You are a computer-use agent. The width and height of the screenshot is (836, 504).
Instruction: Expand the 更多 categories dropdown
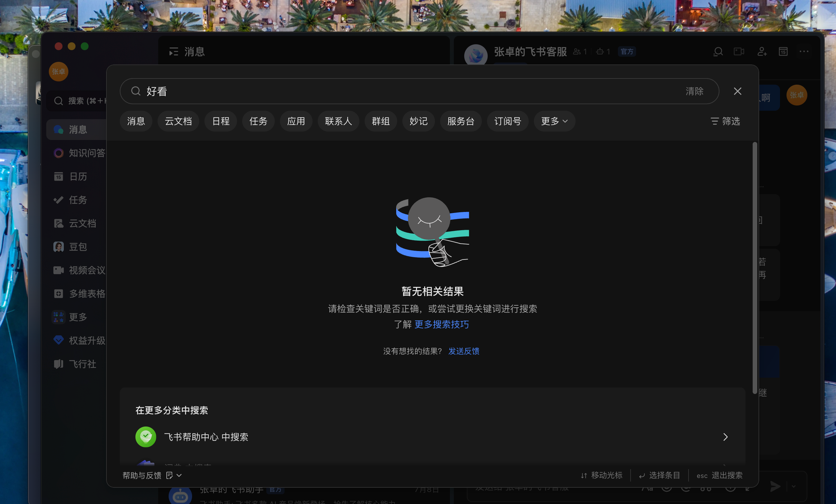coord(554,121)
